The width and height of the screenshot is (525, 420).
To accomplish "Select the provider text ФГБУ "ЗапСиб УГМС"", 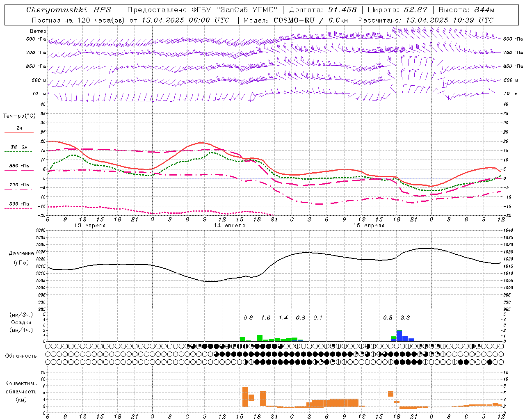I will (x=235, y=10).
